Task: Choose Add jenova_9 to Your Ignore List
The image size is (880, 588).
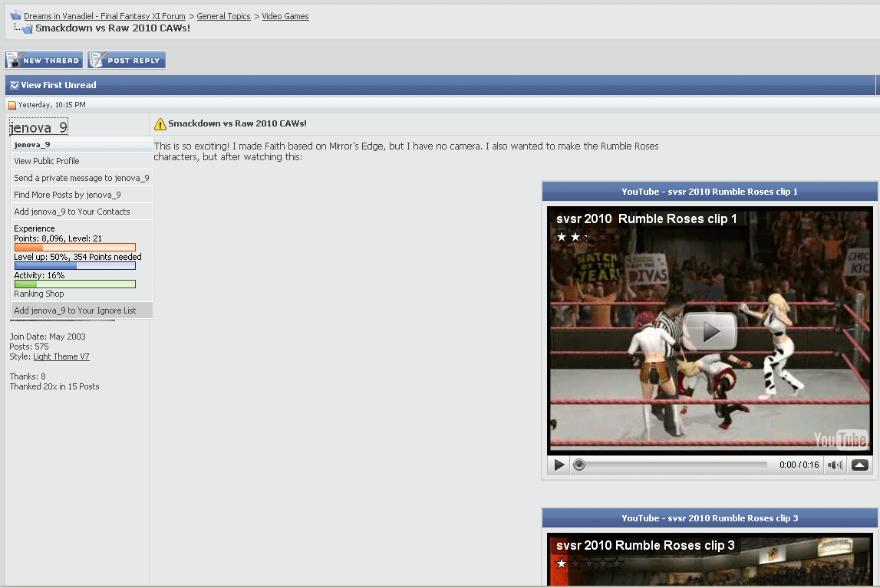Action: click(x=75, y=310)
